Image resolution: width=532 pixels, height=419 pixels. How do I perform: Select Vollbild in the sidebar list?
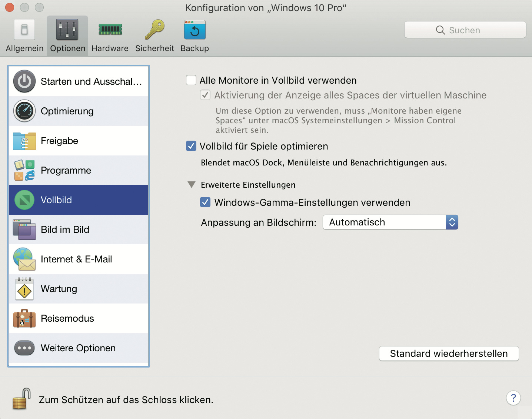[x=79, y=200]
